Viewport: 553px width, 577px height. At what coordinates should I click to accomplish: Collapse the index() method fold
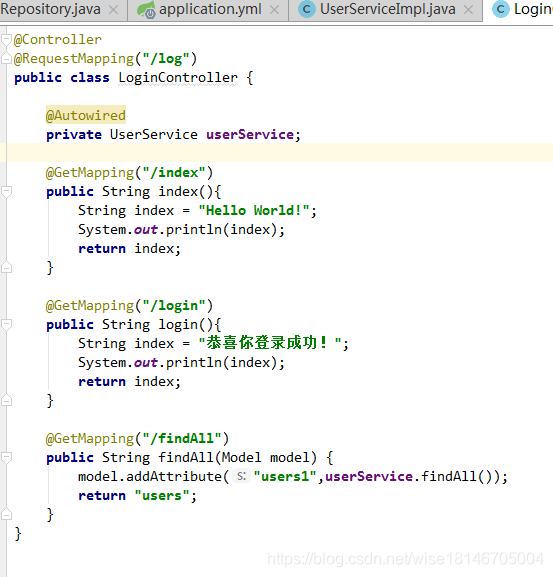coord(6,191)
